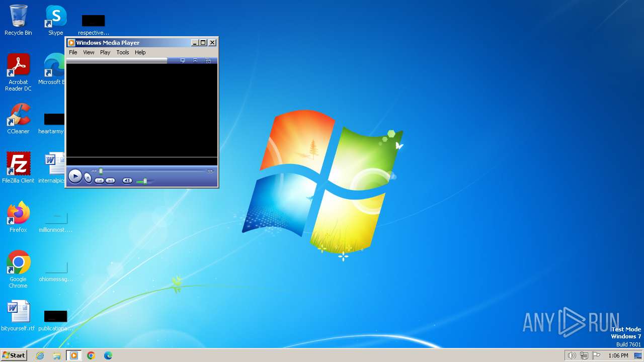This screenshot has height=362, width=644.
Task: Launch Internet Explorer from the taskbar
Action: [40, 355]
